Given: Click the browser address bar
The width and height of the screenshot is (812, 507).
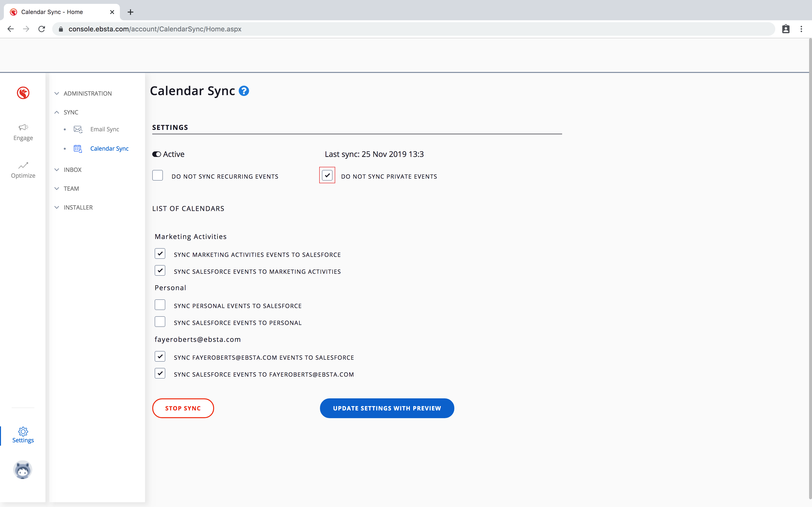Looking at the screenshot, I should [x=403, y=29].
